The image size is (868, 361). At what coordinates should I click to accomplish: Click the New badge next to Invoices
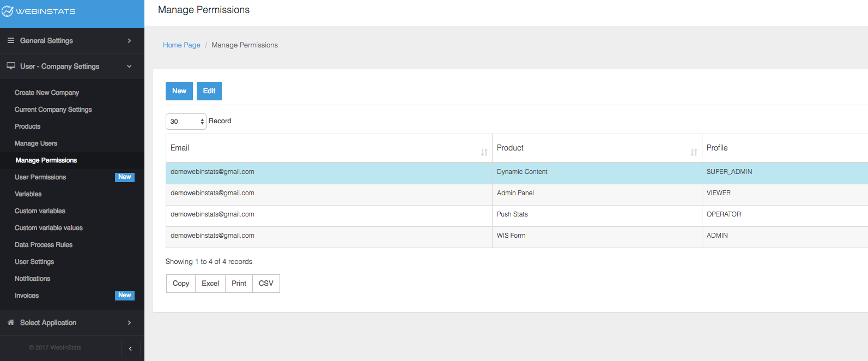[x=125, y=296]
